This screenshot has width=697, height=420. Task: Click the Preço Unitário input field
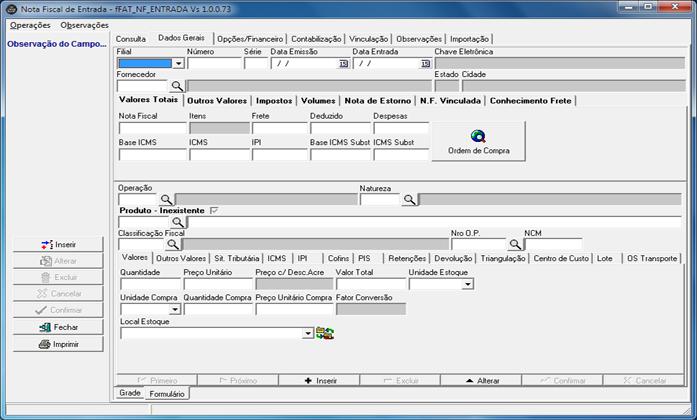[x=218, y=284]
